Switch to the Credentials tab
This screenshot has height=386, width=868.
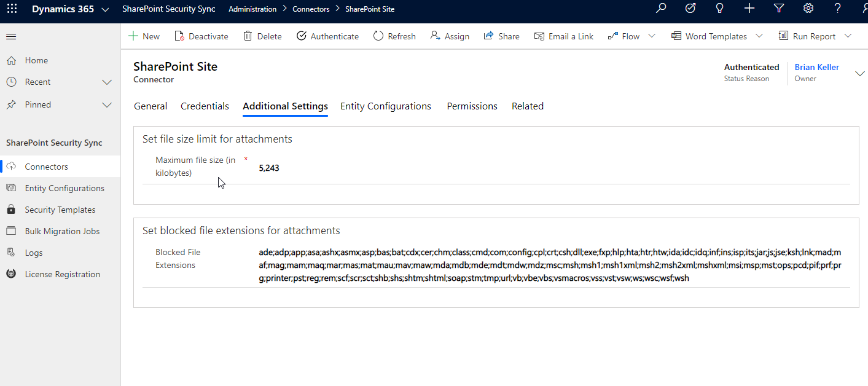coord(205,106)
